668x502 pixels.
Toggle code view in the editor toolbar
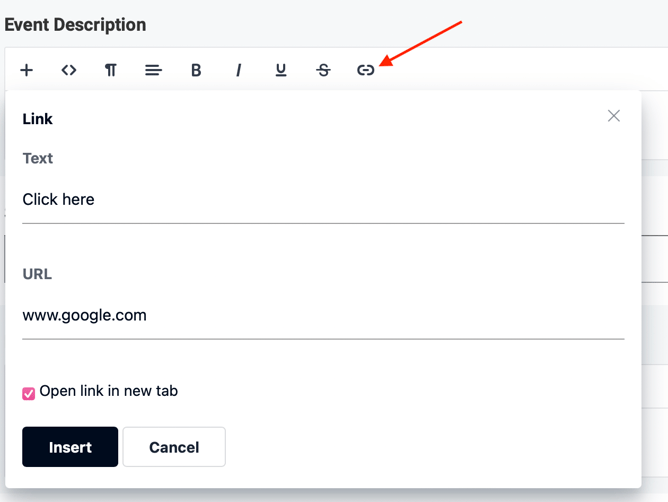(x=69, y=70)
